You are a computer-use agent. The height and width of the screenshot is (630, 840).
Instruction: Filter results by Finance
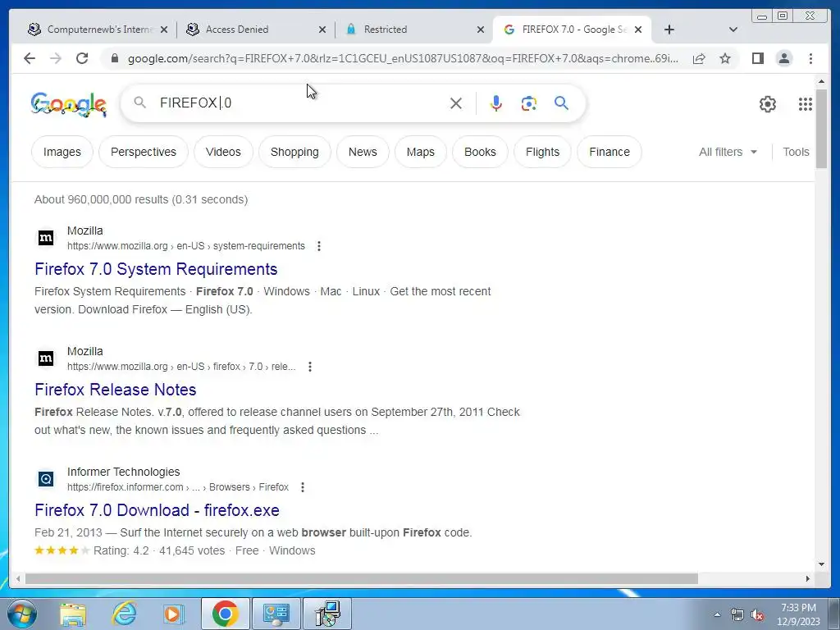pos(609,152)
